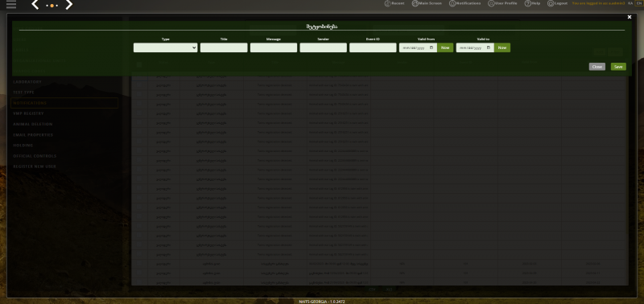Focus the Sender input field
Image resolution: width=644 pixels, height=304 pixels.
324,47
